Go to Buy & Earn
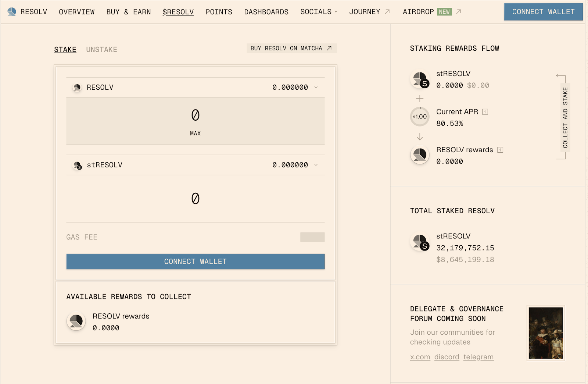Screen dimensions: 588x384 [x=129, y=12]
